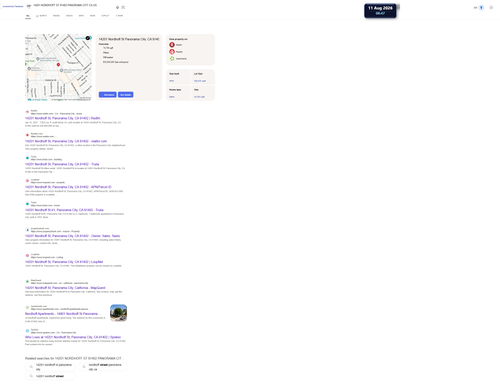This screenshot has width=500, height=388.
Task: Switch to the Videos tab
Action: click(x=69, y=16)
